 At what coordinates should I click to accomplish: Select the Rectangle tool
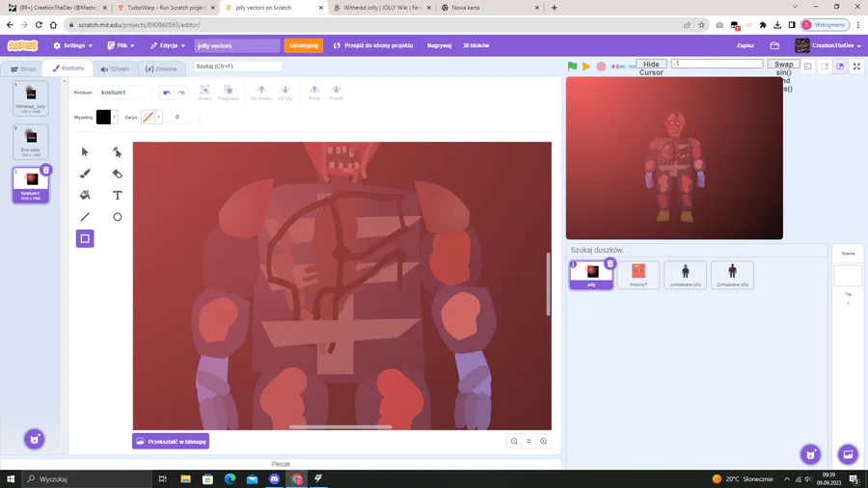(x=85, y=238)
